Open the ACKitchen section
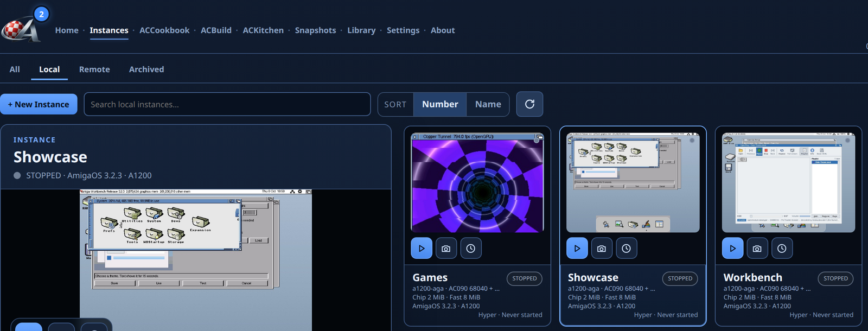 (263, 30)
